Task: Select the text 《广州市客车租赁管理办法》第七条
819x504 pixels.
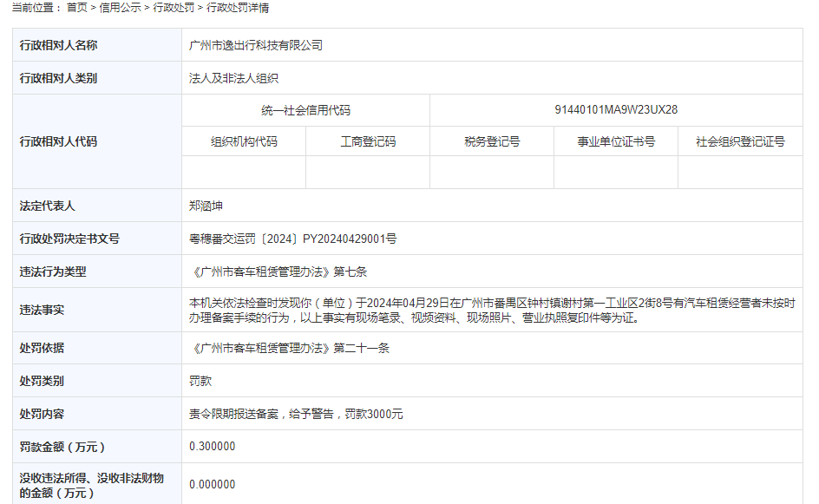Action: coord(278,272)
